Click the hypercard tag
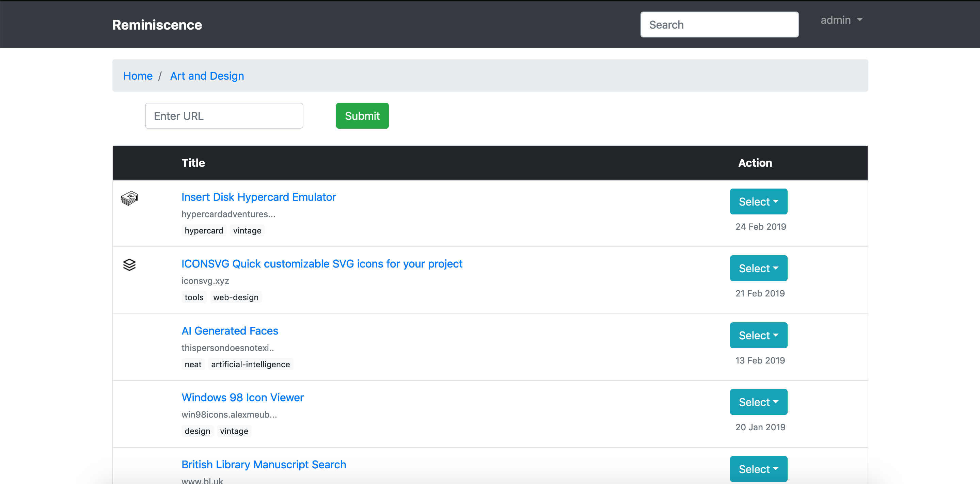 [x=204, y=230]
